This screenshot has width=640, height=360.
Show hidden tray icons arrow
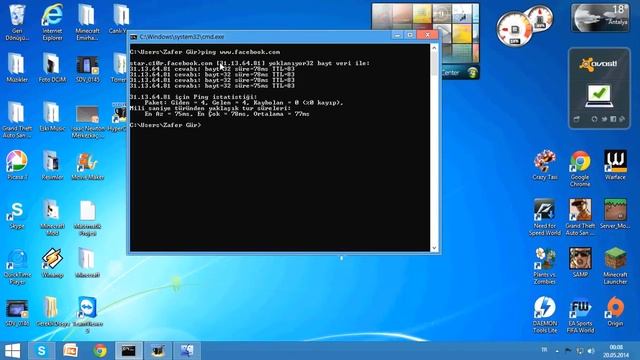(557, 351)
